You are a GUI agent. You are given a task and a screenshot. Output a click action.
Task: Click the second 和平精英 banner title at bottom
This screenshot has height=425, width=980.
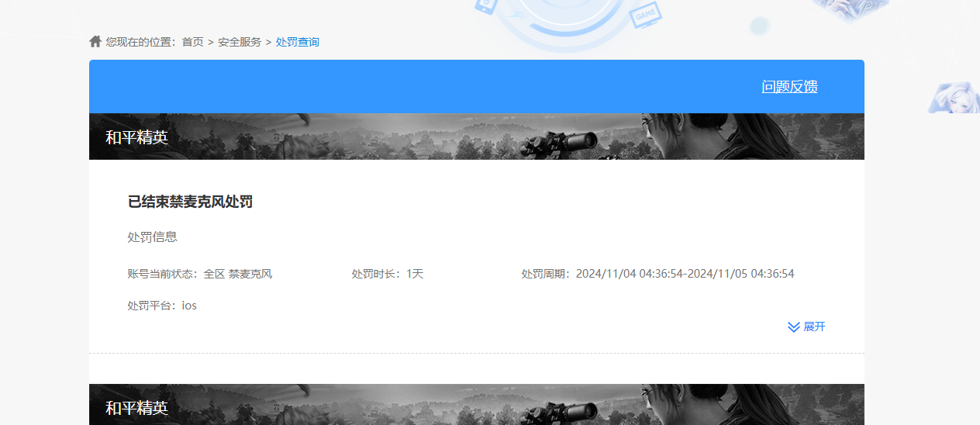point(136,408)
